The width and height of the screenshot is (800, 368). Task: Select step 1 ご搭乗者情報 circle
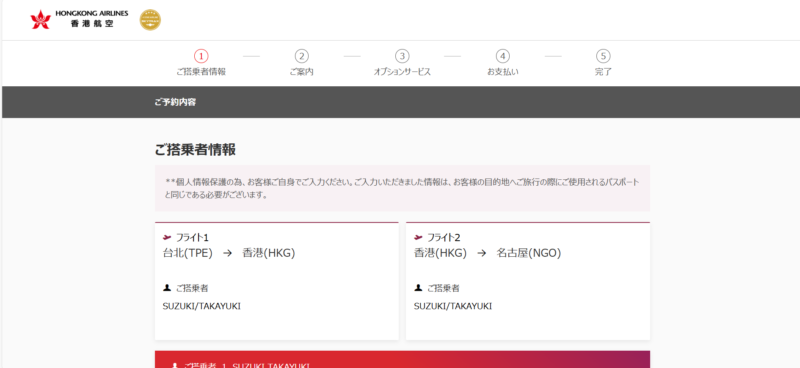coord(201,56)
